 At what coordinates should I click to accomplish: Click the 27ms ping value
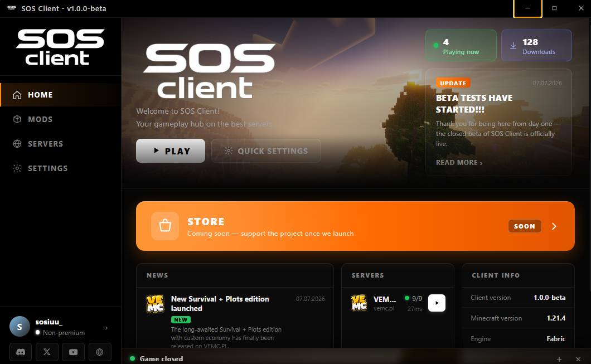tap(415, 309)
